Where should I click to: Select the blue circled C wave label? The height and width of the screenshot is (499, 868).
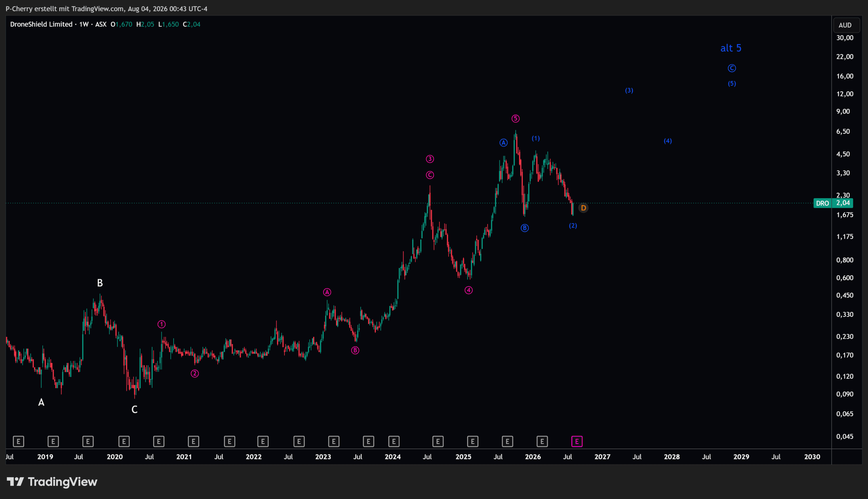(x=732, y=68)
